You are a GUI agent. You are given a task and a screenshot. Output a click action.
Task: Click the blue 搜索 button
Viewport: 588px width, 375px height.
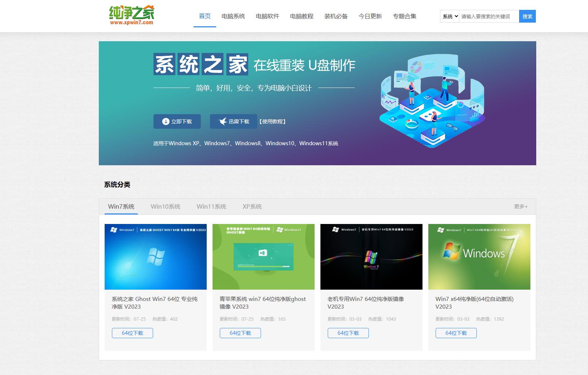coord(527,16)
